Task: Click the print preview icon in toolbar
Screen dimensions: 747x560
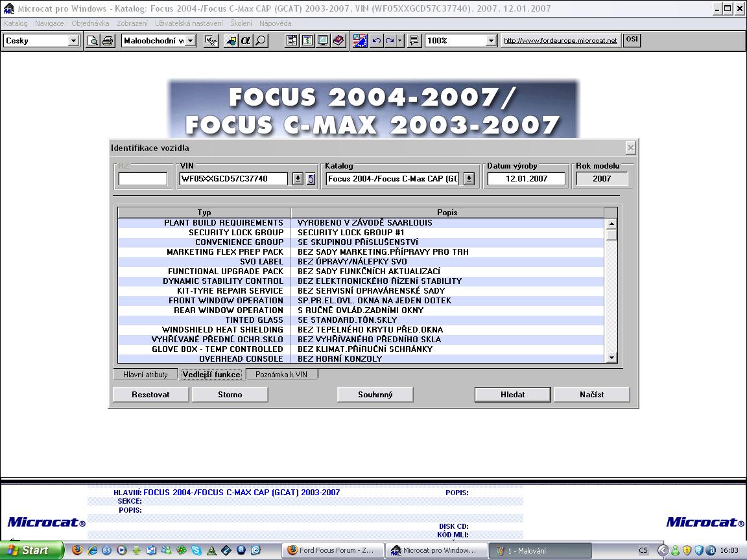Action: point(93,41)
